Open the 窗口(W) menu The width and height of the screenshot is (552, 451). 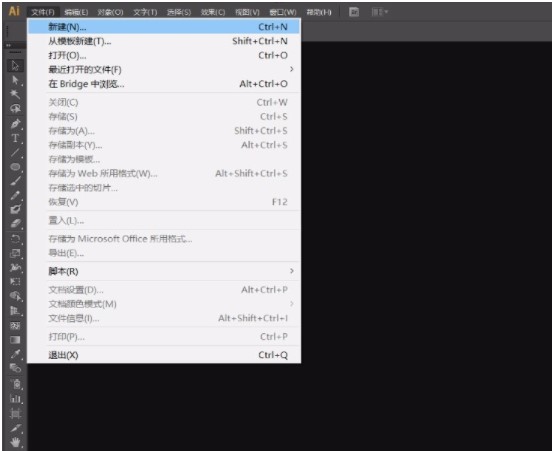283,12
